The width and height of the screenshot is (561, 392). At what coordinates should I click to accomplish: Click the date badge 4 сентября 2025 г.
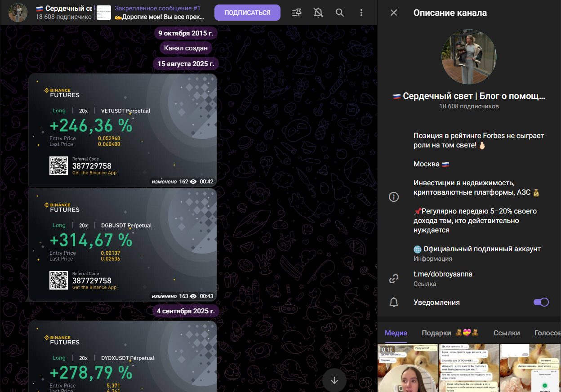[x=186, y=311]
